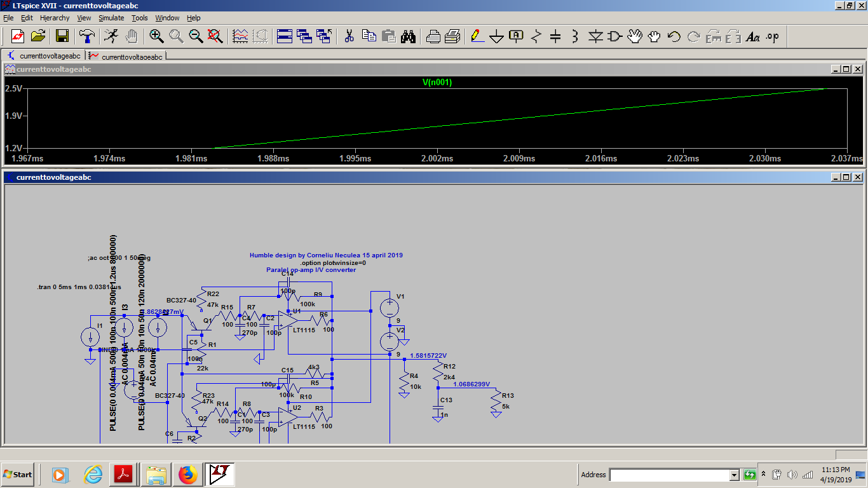Place a Capacitor component

555,36
